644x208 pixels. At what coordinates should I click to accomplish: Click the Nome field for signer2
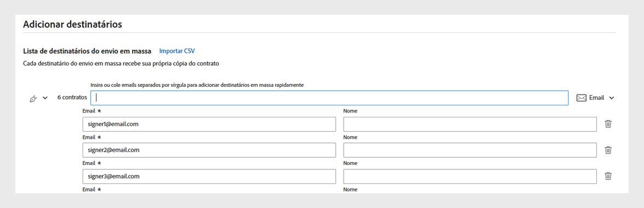pyautogui.click(x=470, y=150)
